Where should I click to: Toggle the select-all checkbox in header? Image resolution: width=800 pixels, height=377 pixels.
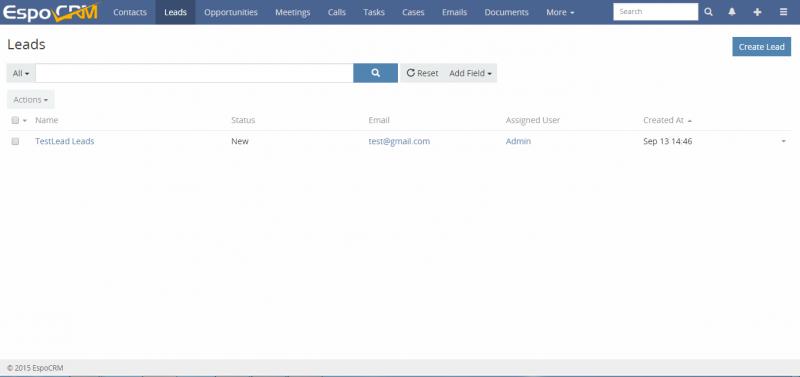pos(15,120)
